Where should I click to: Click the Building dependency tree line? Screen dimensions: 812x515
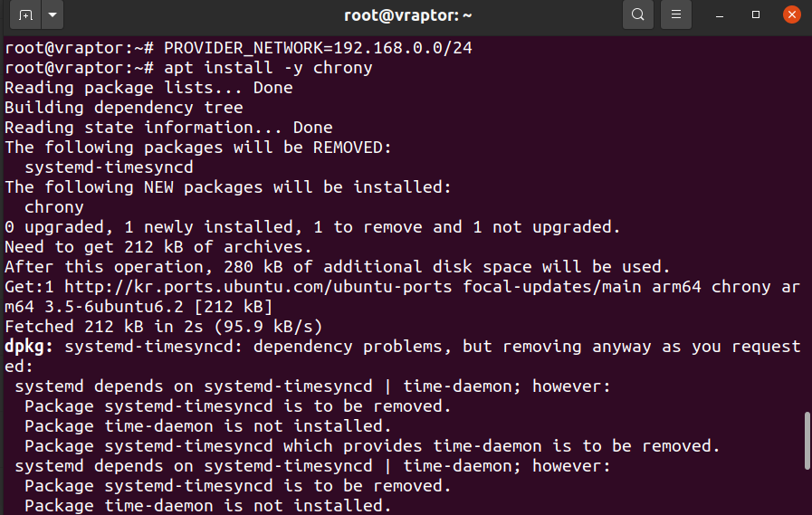(124, 108)
